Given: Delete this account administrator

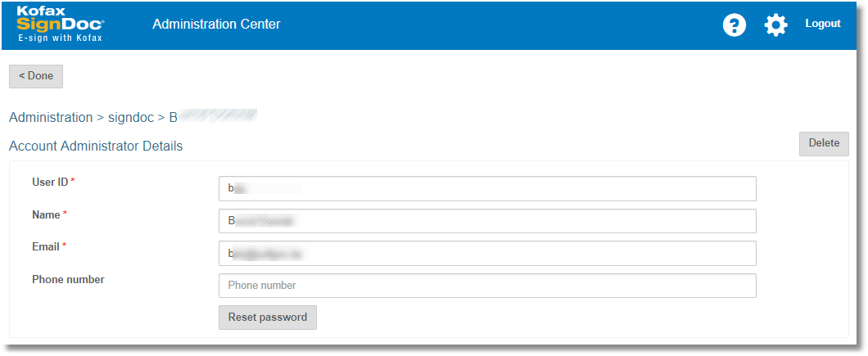Looking at the screenshot, I should [x=824, y=143].
